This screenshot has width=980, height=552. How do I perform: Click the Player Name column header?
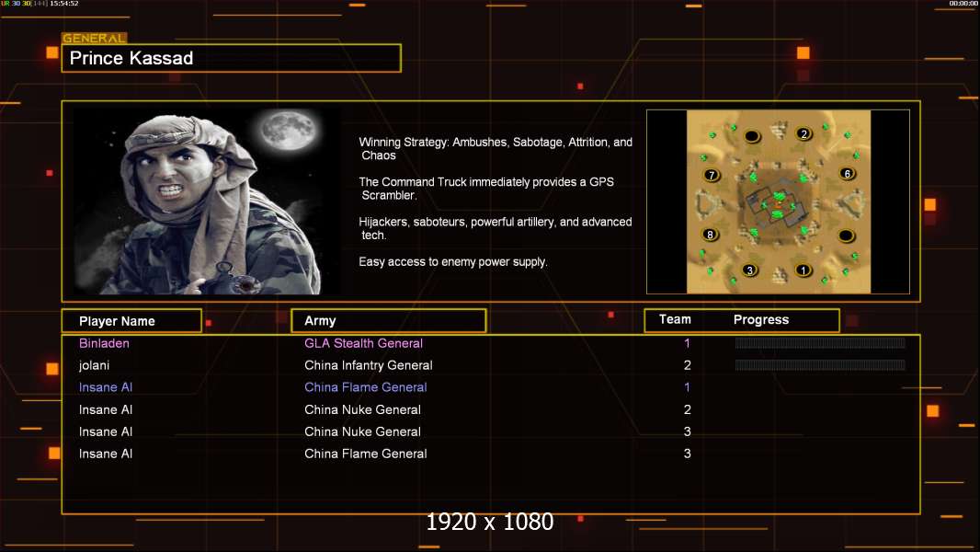point(131,321)
